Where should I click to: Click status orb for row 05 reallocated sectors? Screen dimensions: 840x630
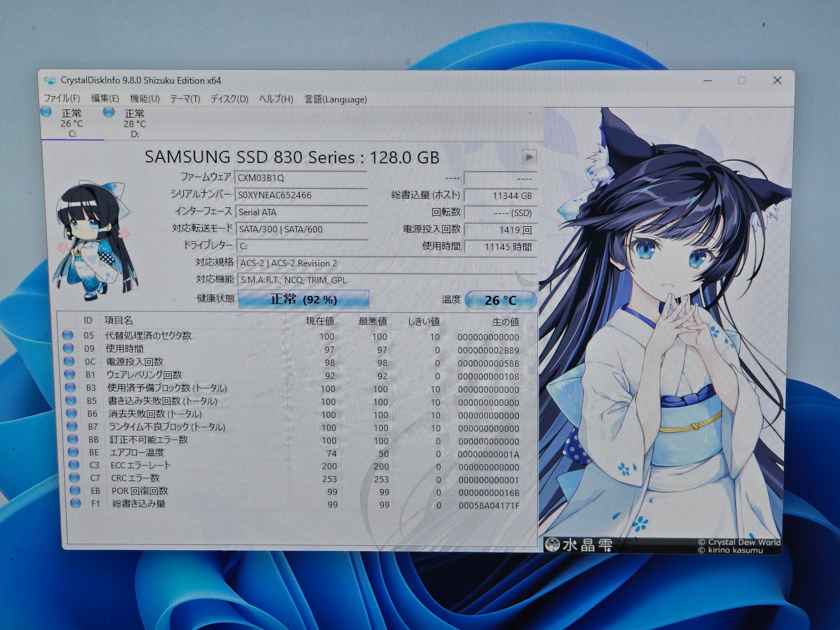tap(68, 335)
